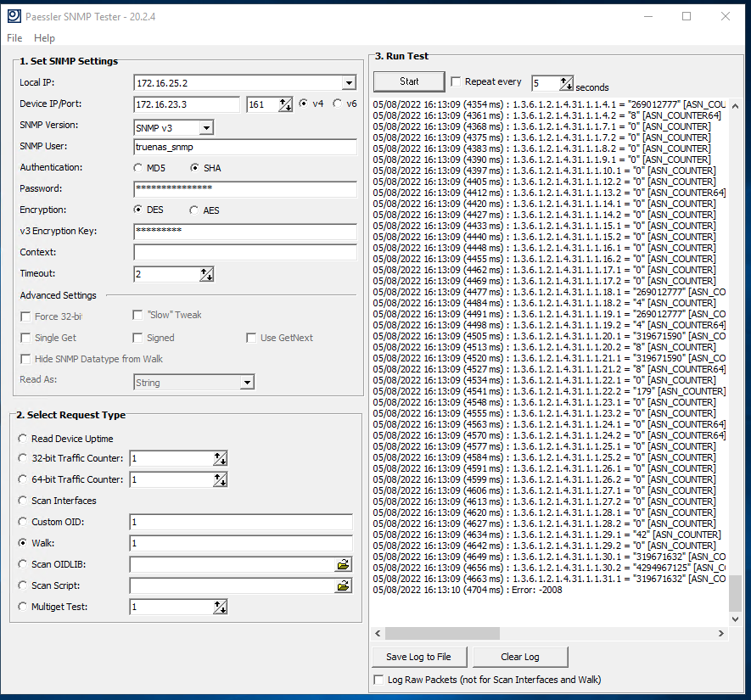Click the Context input field
Viewport: 751px width, 700px height.
point(245,252)
